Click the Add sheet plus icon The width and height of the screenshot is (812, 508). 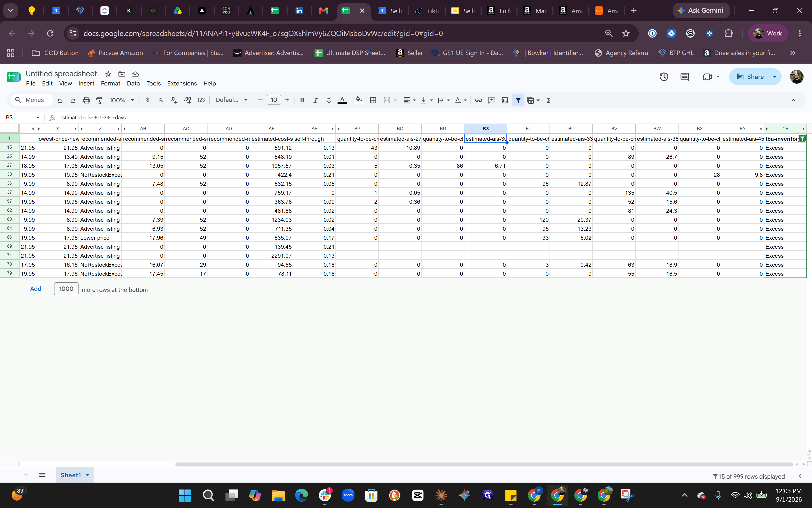coord(26,475)
